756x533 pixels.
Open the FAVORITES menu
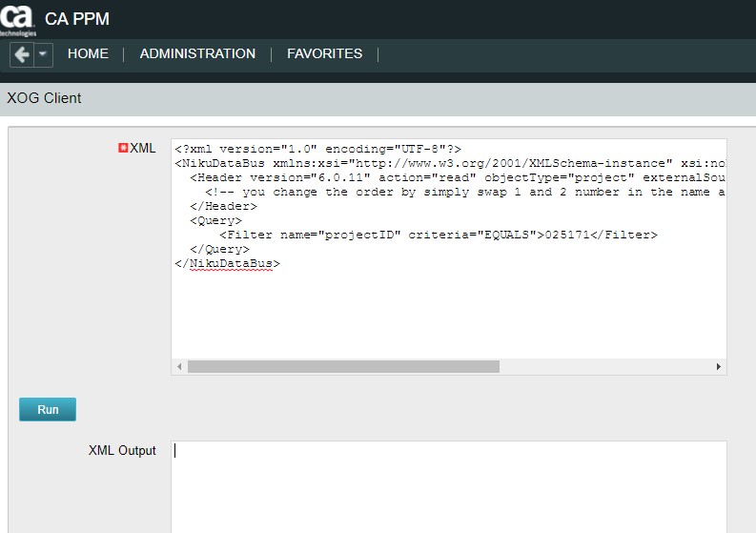[x=324, y=53]
